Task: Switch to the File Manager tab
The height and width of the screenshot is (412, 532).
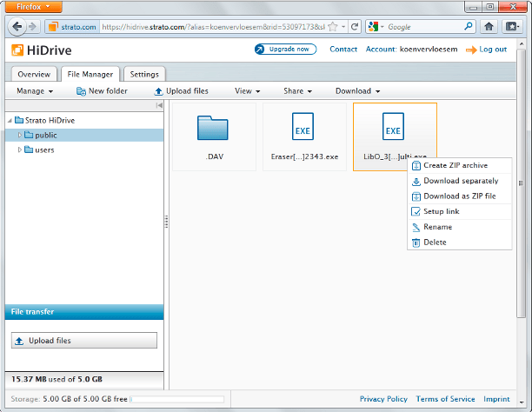Action: 90,74
